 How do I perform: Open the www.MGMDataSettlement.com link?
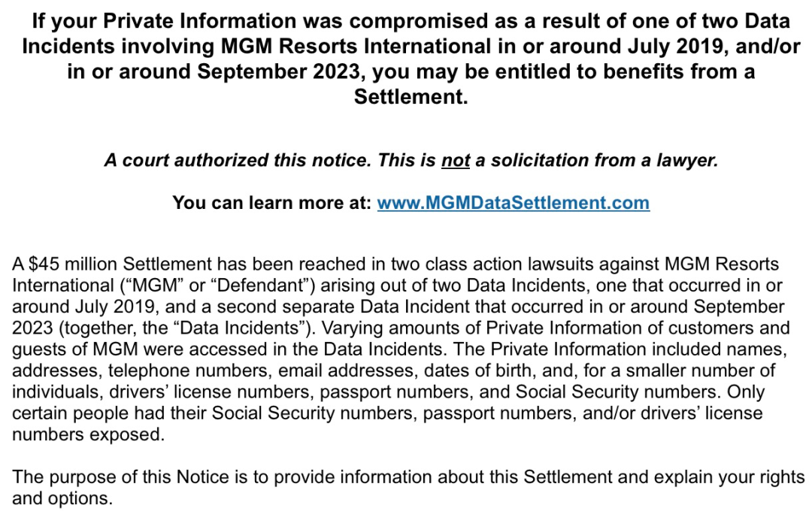click(x=513, y=203)
